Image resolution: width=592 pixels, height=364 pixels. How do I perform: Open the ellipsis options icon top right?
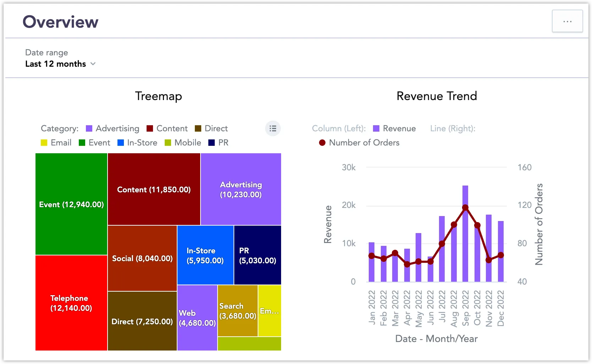(x=567, y=21)
